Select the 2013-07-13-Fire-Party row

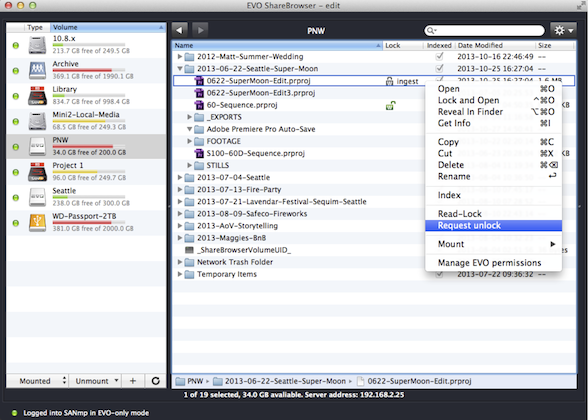374,190
